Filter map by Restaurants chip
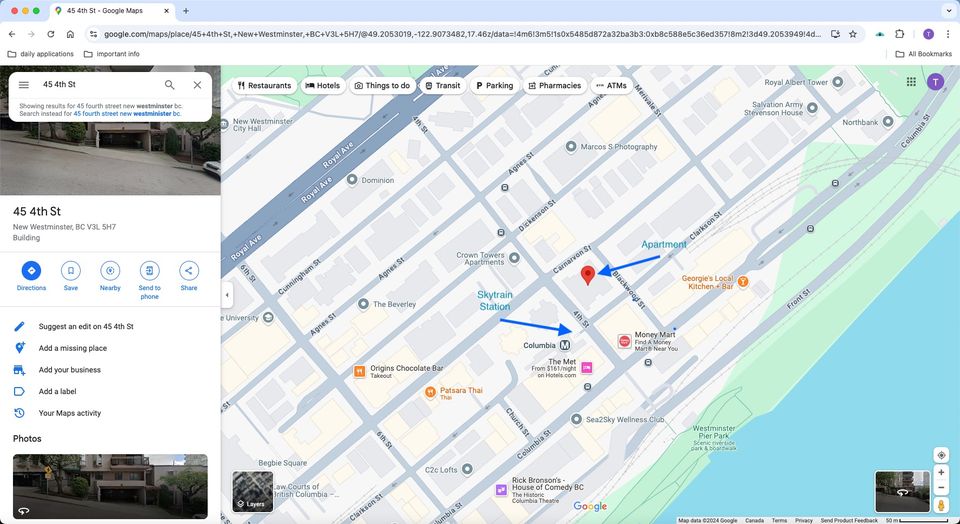The width and height of the screenshot is (960, 524). pyautogui.click(x=264, y=86)
